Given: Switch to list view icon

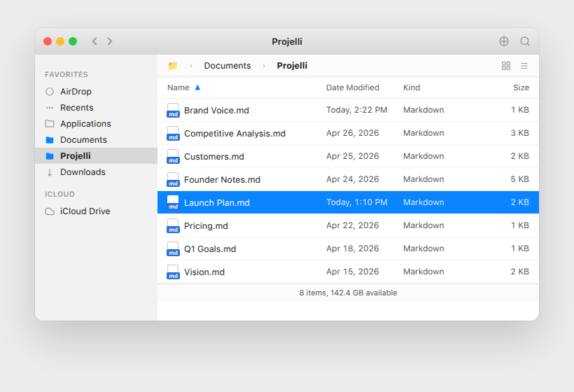Looking at the screenshot, I should (524, 66).
